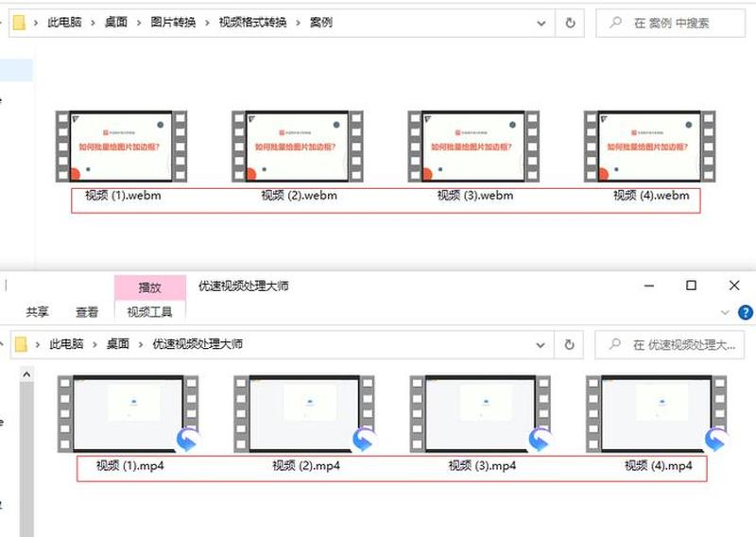Click the 在 优速视频处理大师 search box
756x537 pixels.
pyautogui.click(x=669, y=344)
